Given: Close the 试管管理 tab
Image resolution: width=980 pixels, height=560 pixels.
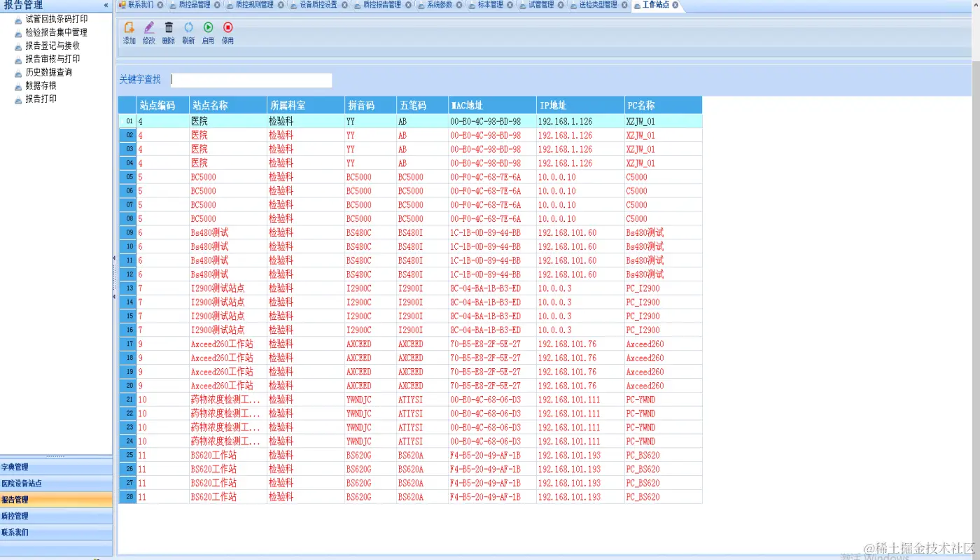Looking at the screenshot, I should [x=561, y=5].
